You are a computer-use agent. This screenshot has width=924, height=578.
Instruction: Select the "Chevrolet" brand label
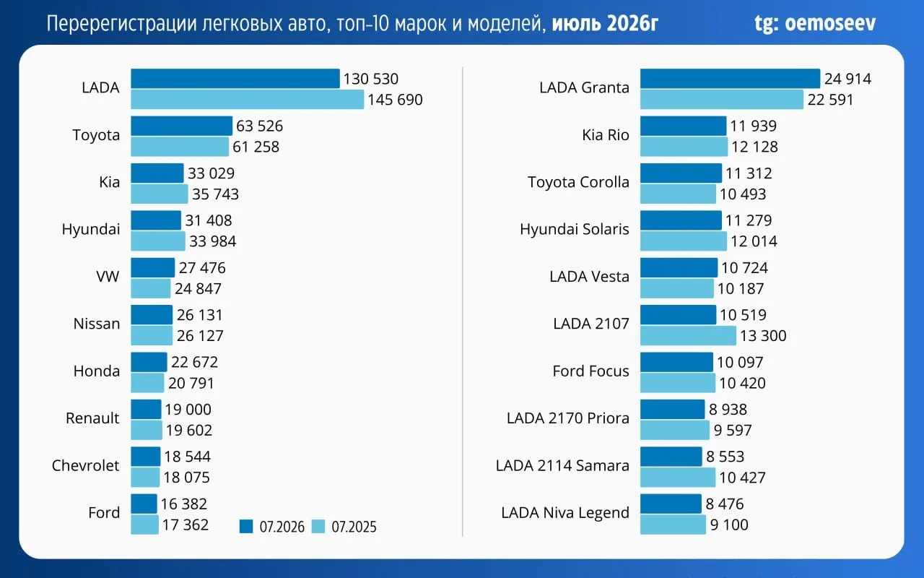click(x=86, y=465)
